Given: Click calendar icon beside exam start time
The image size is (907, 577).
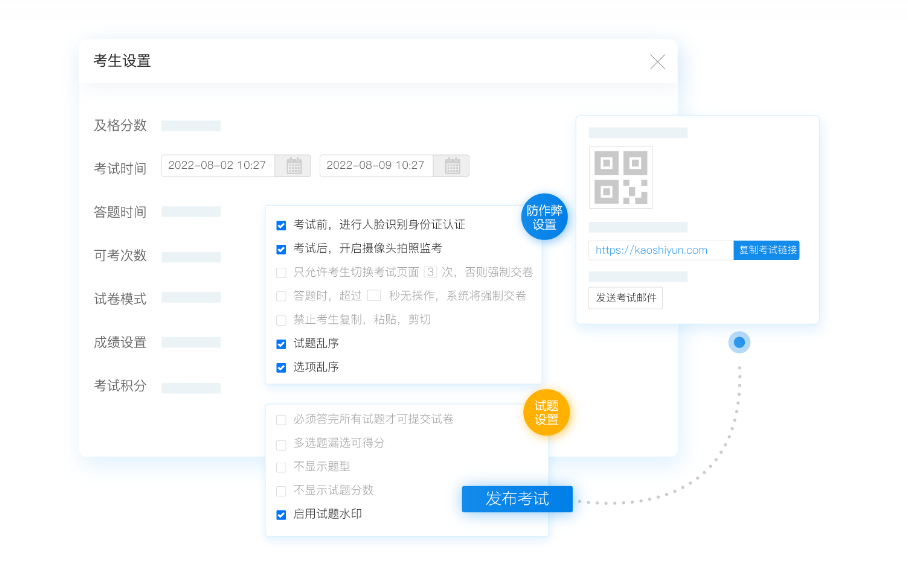Looking at the screenshot, I should tap(293, 166).
